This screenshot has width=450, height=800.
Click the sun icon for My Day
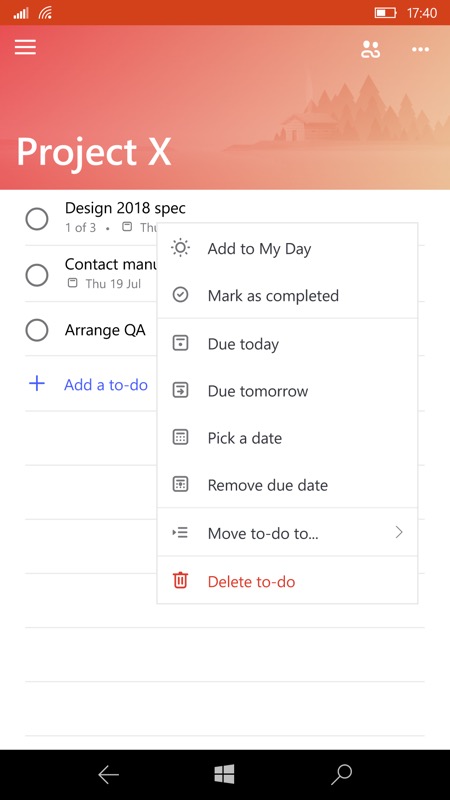tap(181, 248)
